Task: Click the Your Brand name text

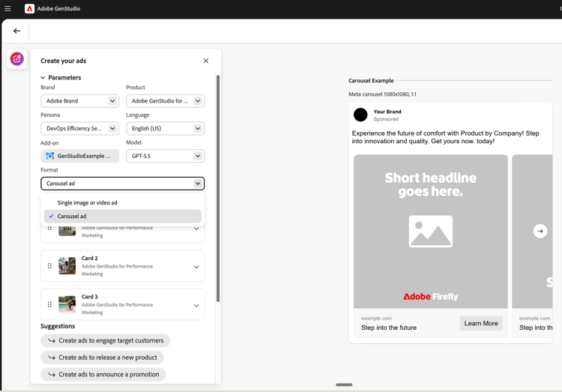Action: click(387, 112)
